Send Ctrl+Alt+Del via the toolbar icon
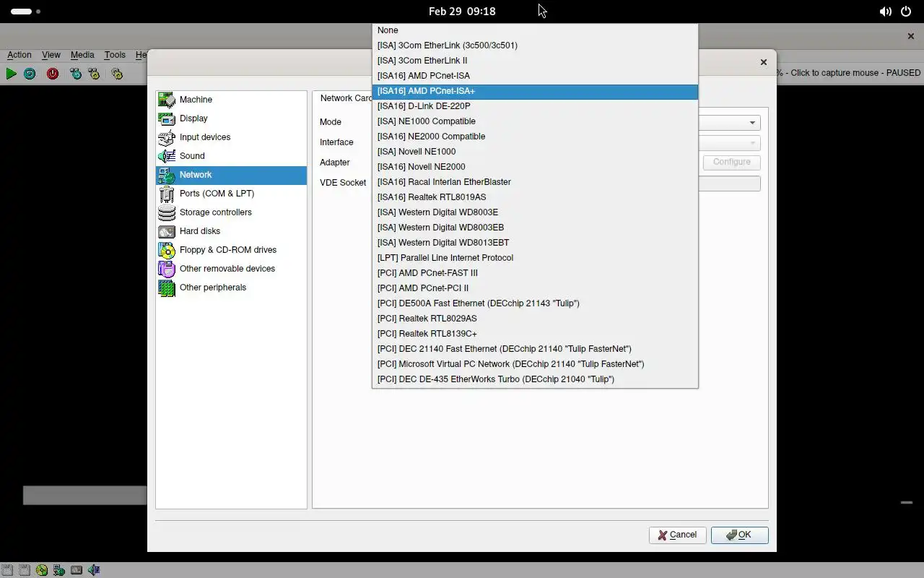The height and width of the screenshot is (578, 924). coord(76,74)
